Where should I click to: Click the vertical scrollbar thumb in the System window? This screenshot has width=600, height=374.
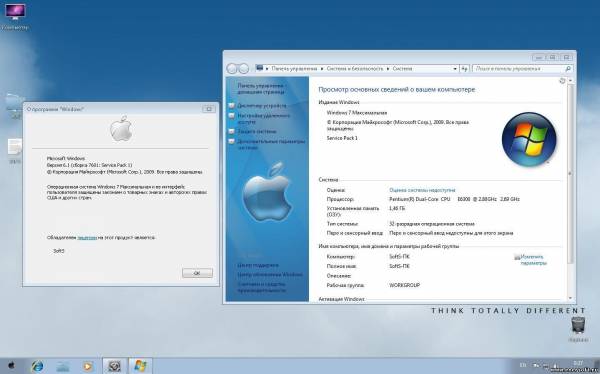(x=570, y=174)
